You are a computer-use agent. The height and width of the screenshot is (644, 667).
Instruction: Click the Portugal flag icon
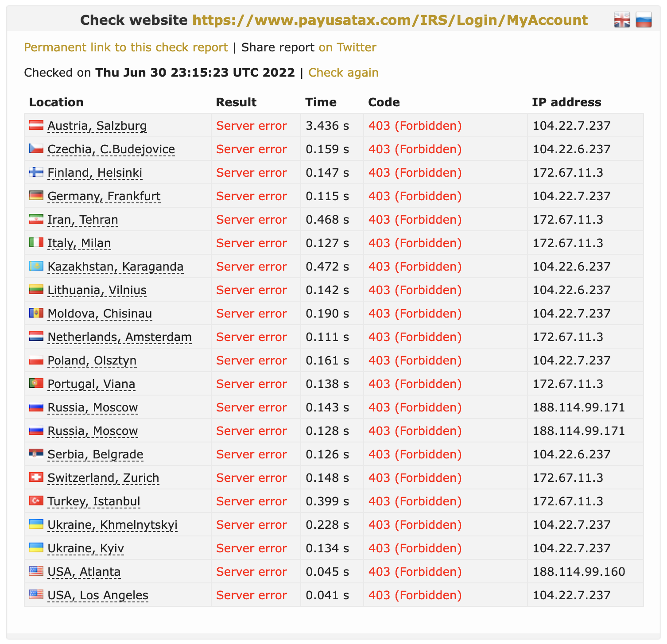coord(36,384)
